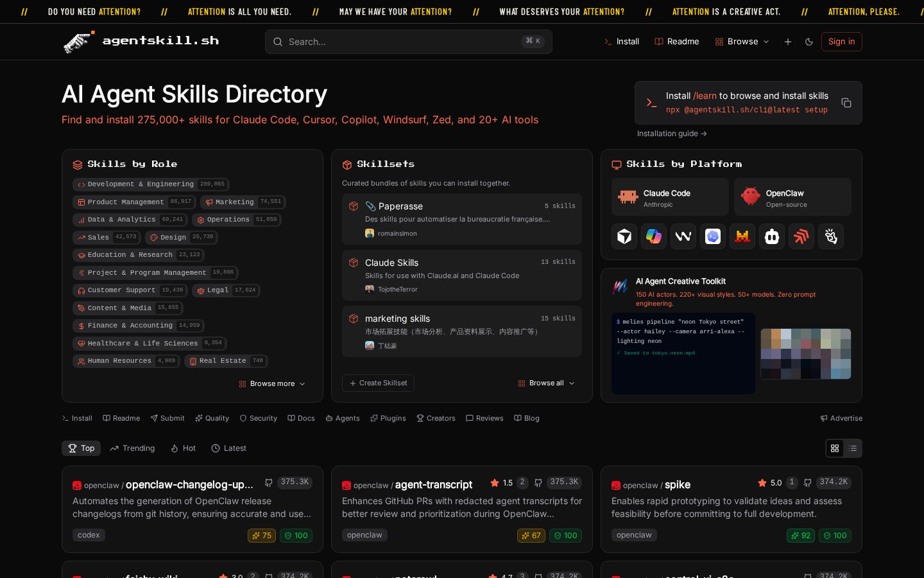Select the Trending tab
Screen dimensions: 924x578
[132, 448]
